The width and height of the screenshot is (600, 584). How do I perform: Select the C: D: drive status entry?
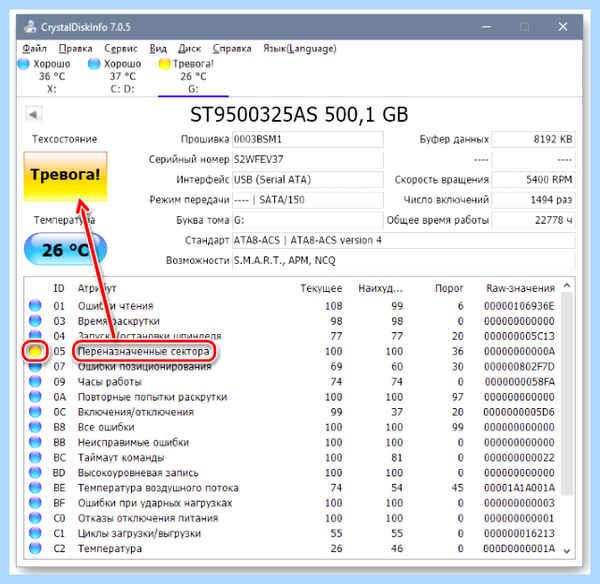pos(115,76)
